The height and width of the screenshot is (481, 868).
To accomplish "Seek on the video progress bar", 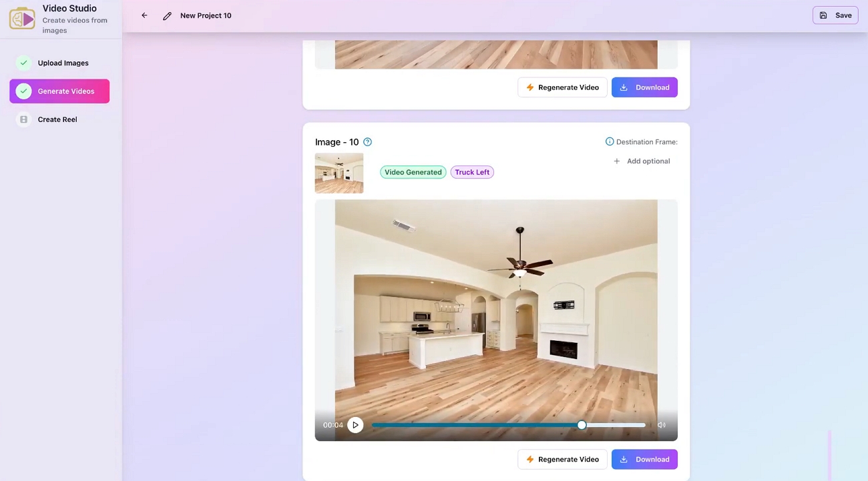I will pyautogui.click(x=509, y=425).
